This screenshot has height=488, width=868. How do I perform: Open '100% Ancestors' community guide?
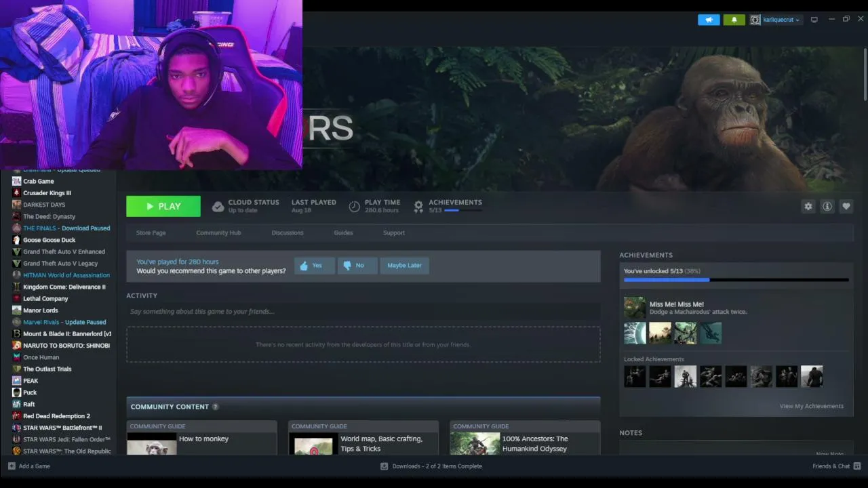coord(525,438)
